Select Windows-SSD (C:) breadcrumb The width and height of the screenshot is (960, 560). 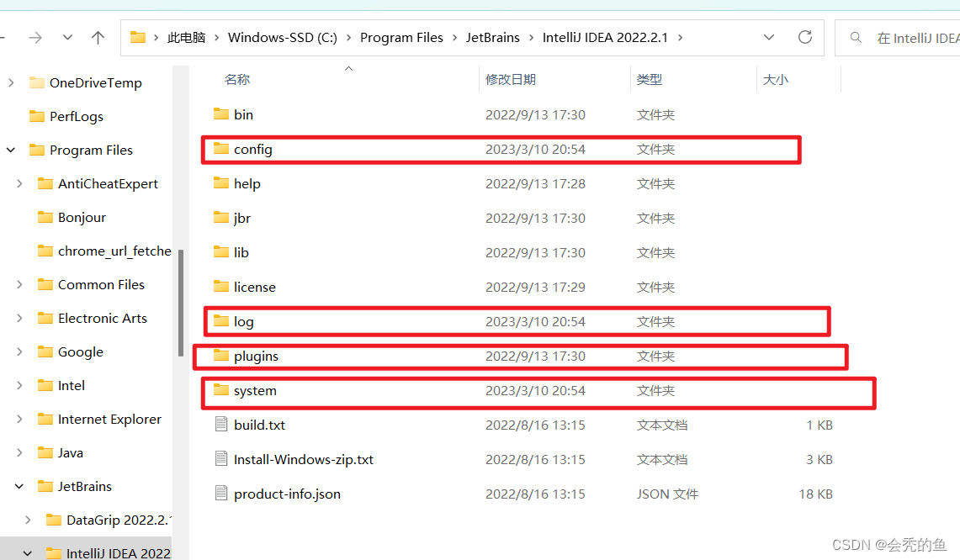click(x=282, y=38)
